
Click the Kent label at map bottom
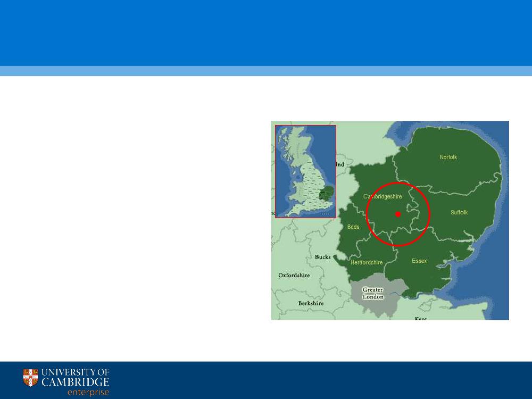421,318
